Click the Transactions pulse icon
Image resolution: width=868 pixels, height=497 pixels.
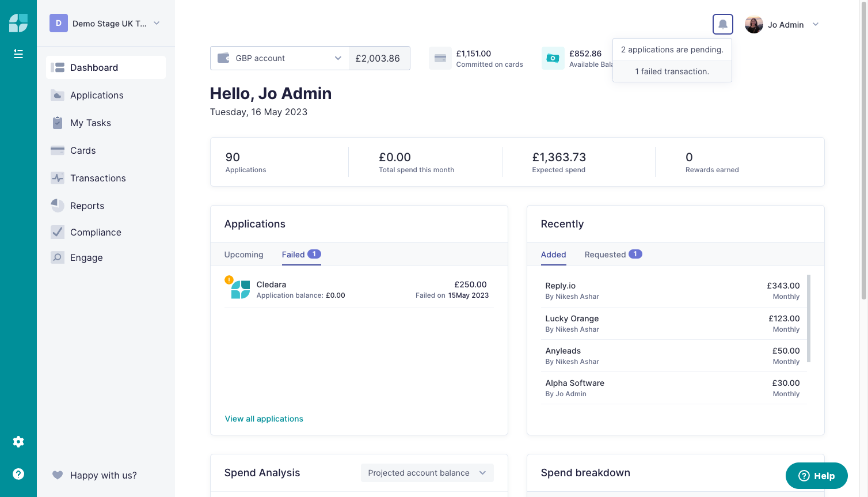pos(58,178)
